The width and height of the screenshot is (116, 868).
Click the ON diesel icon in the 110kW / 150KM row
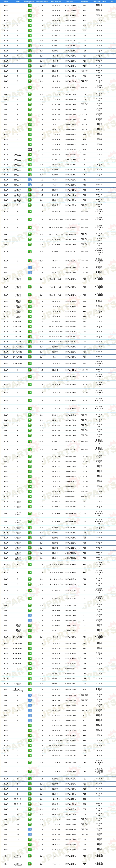[x=30, y=150]
